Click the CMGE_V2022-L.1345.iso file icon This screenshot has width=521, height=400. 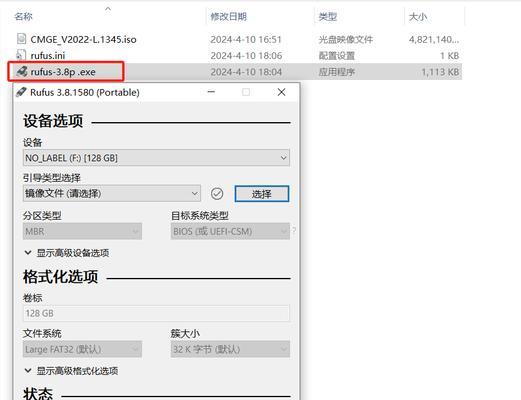tap(21, 39)
